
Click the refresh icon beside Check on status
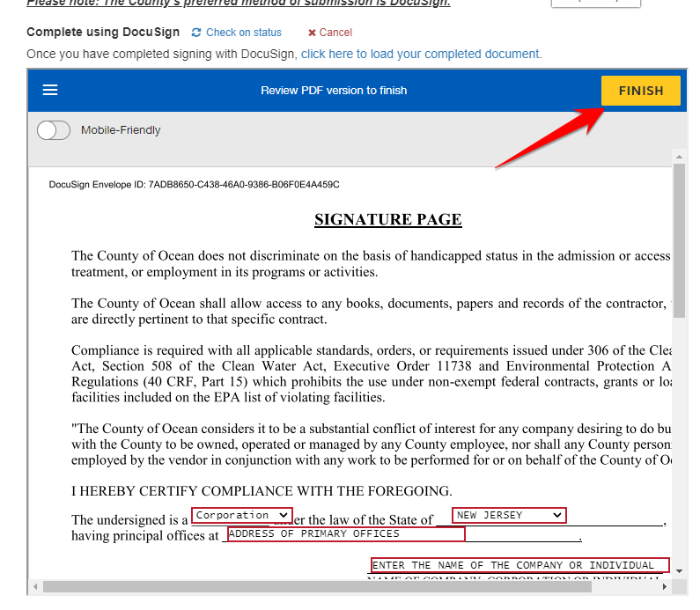[x=196, y=33]
